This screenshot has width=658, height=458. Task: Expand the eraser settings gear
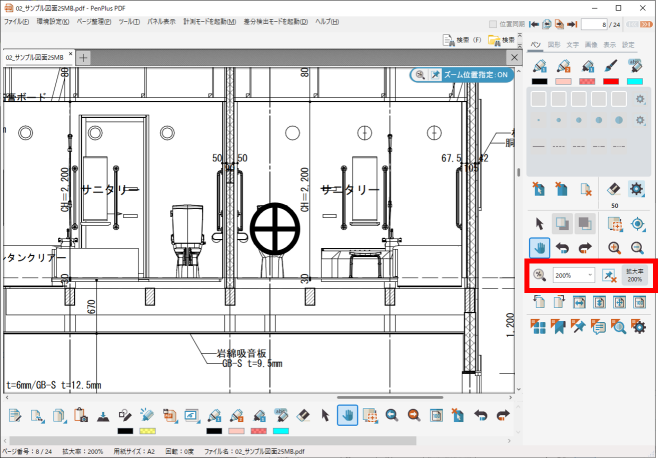tap(636, 188)
